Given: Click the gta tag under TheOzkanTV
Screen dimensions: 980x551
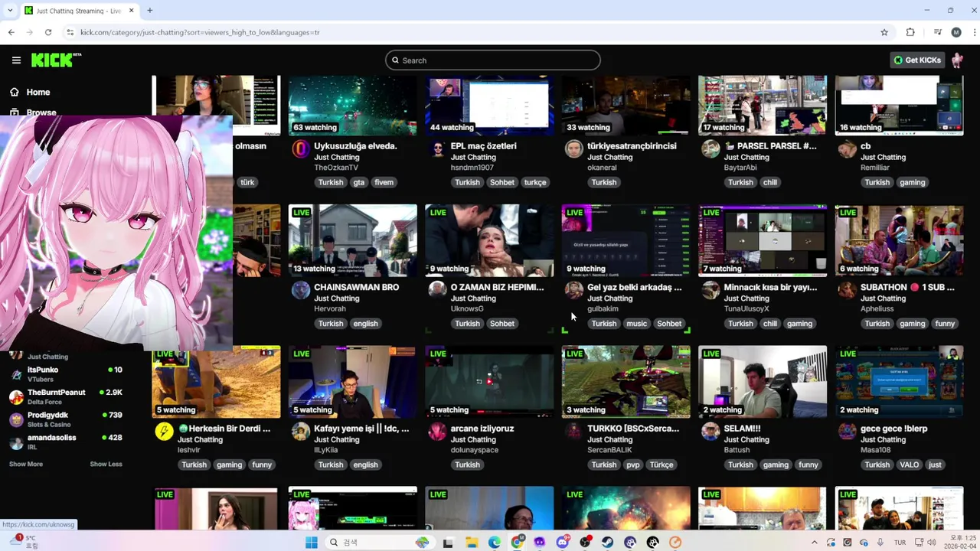Looking at the screenshot, I should pos(358,182).
